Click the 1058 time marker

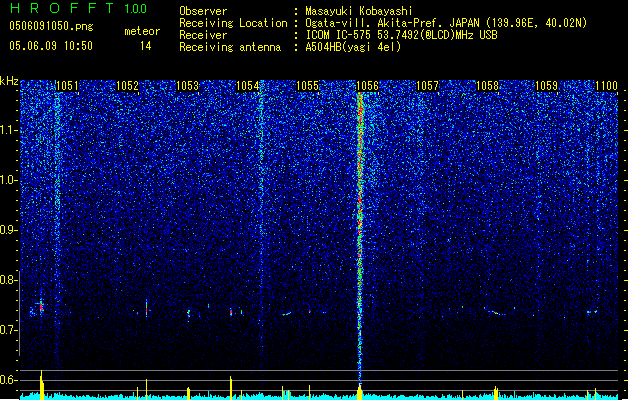(x=487, y=85)
